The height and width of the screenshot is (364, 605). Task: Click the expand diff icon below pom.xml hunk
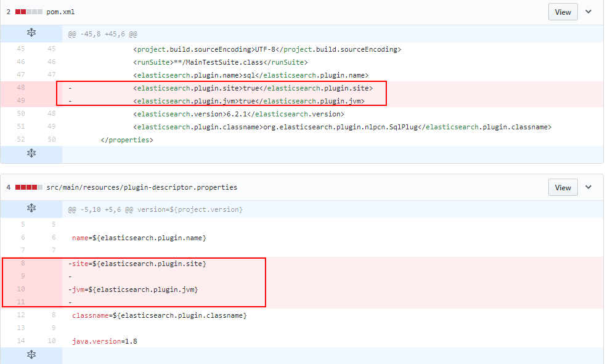click(x=31, y=154)
